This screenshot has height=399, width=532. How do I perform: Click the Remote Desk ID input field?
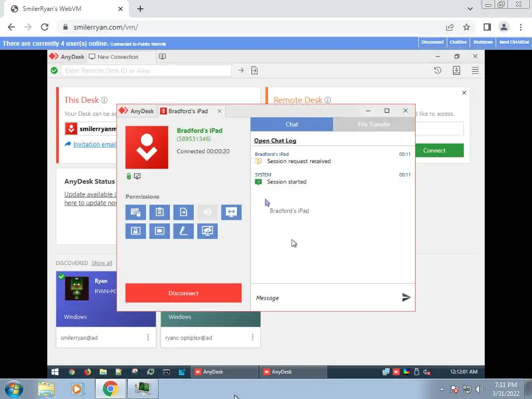click(x=146, y=71)
